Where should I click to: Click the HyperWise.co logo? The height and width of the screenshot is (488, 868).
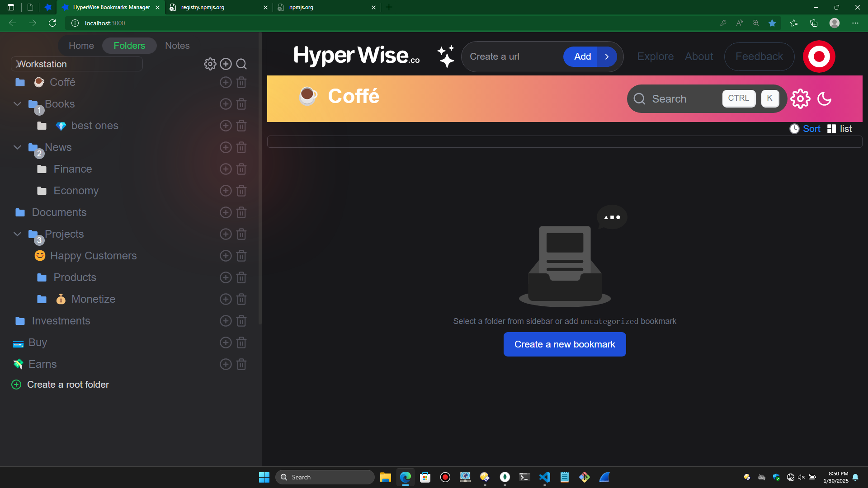(x=356, y=56)
